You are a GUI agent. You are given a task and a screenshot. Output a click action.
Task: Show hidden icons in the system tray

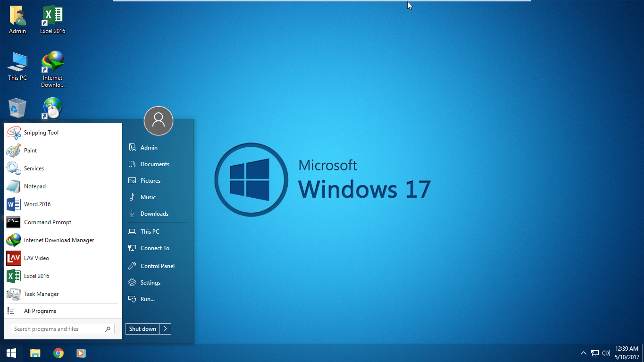pyautogui.click(x=584, y=353)
